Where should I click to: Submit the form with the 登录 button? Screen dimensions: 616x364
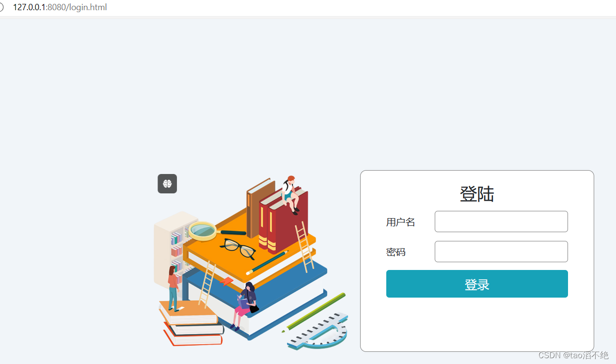coord(477,284)
